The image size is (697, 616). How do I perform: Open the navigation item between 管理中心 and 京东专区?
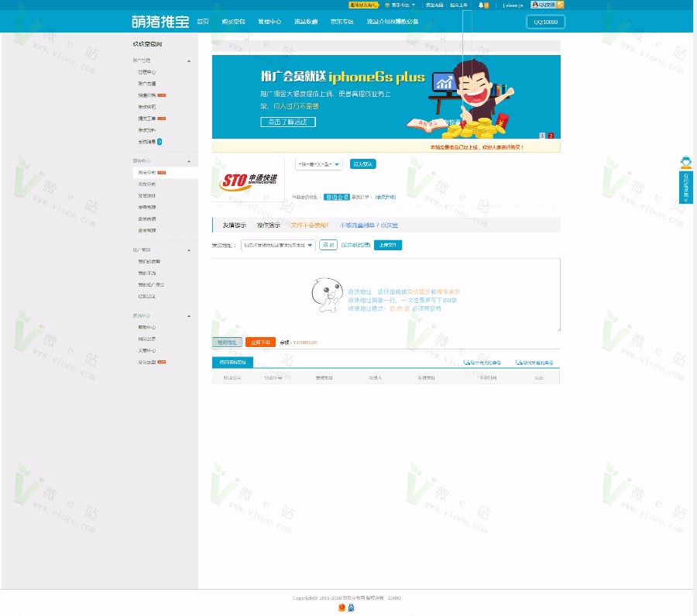pos(306,22)
